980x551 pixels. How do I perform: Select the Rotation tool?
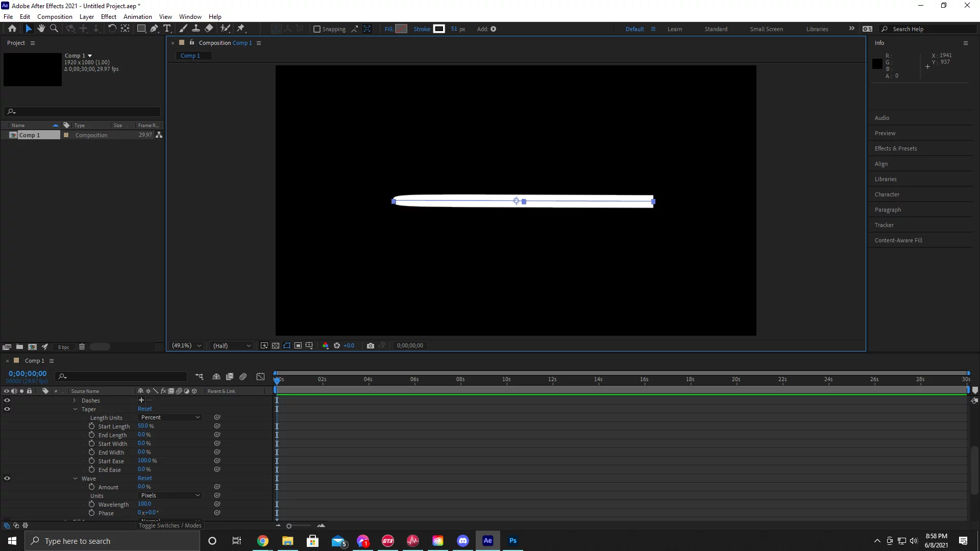click(112, 29)
